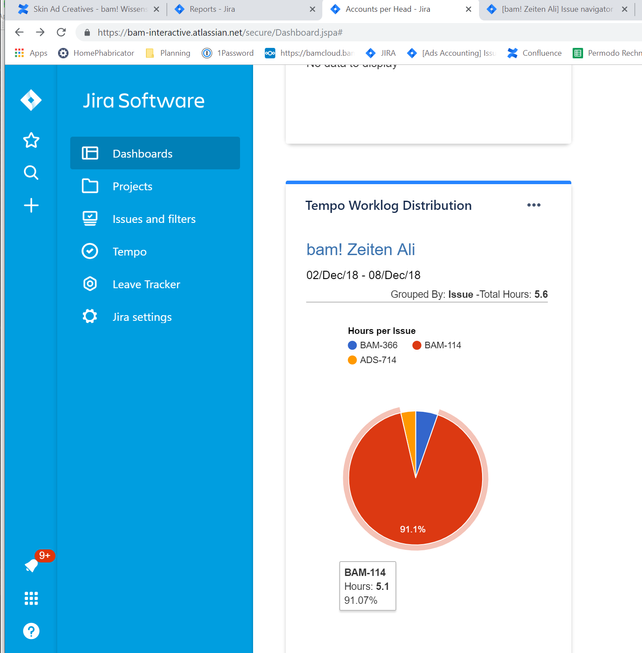This screenshot has height=653, width=642.
Task: Open Jira settings
Action: 155,317
